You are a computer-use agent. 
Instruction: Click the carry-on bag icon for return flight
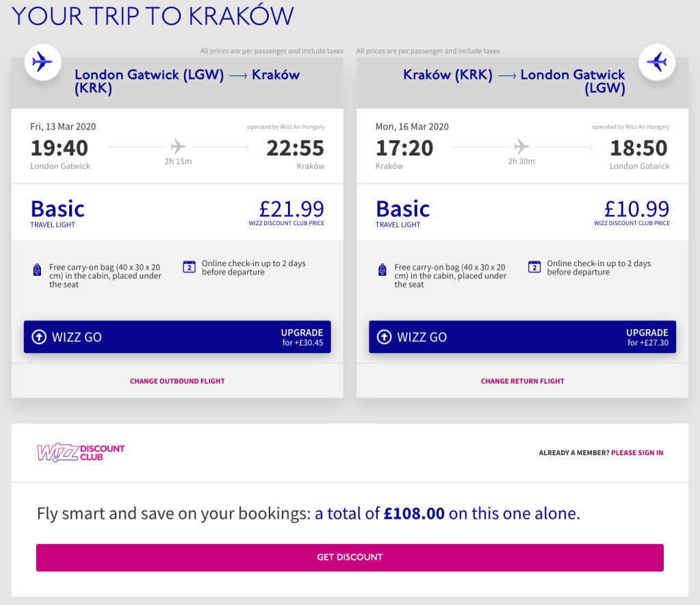383,270
